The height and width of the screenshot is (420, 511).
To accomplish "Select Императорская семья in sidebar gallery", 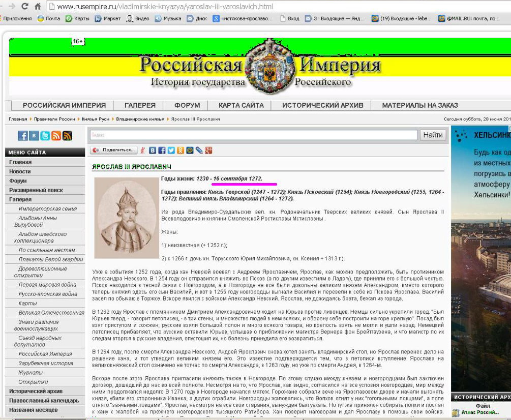I will point(48,209).
